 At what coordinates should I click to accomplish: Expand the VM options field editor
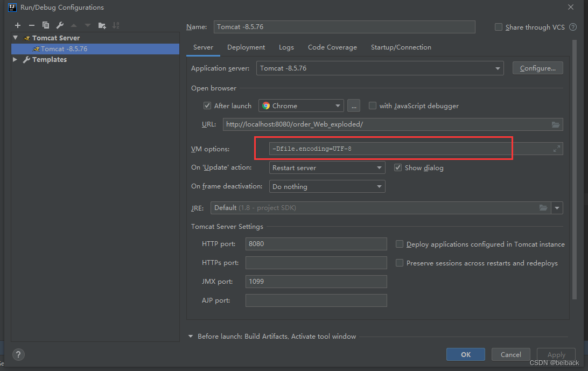click(557, 149)
